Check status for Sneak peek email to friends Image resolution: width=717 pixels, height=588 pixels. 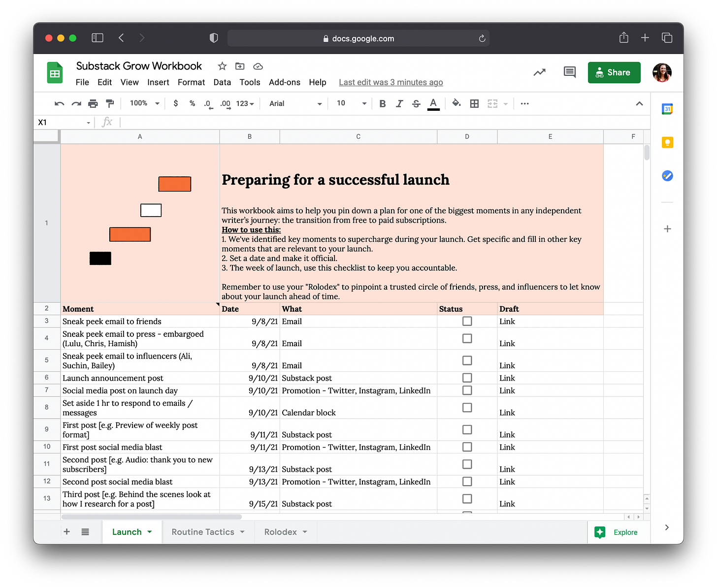(467, 321)
